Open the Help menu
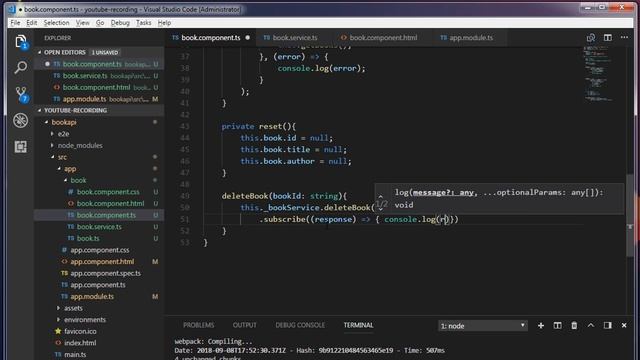The height and width of the screenshot is (360, 640). (164, 23)
